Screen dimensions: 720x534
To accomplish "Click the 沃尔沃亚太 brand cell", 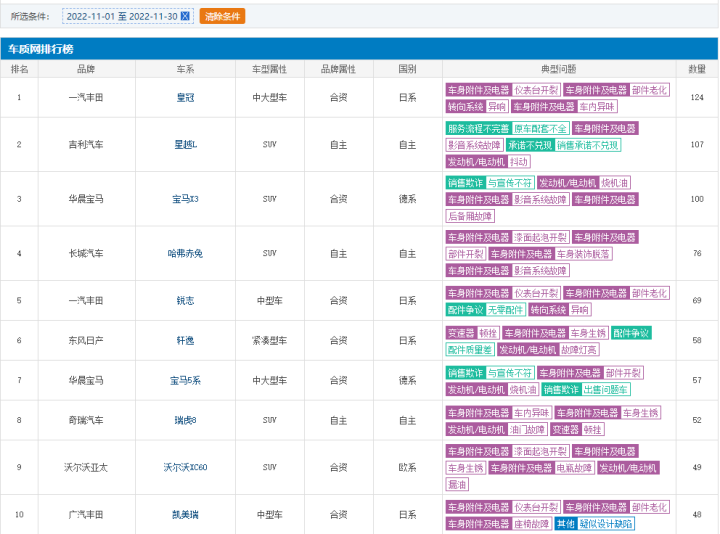I will click(86, 467).
